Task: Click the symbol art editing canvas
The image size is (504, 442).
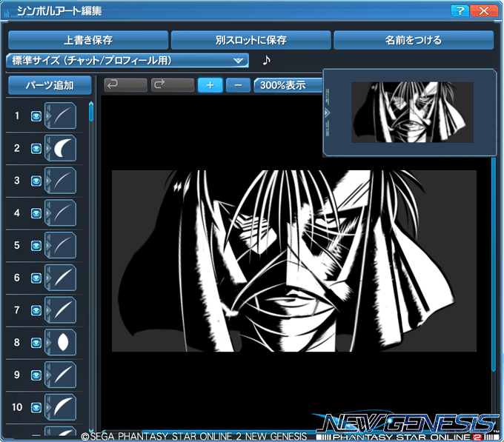Action: pyautogui.click(x=294, y=261)
